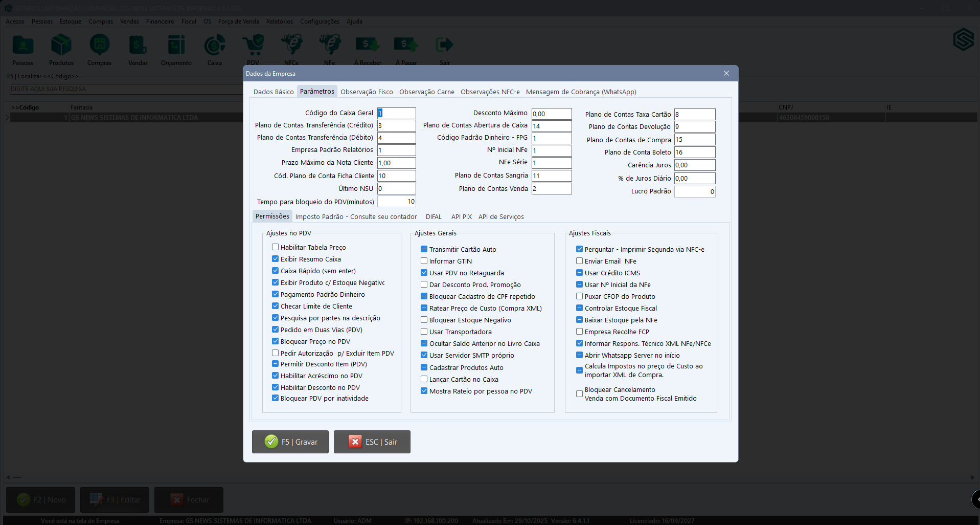This screenshot has width=980, height=525.
Task: Close the Dados da Empresa dialog
Action: pos(726,74)
